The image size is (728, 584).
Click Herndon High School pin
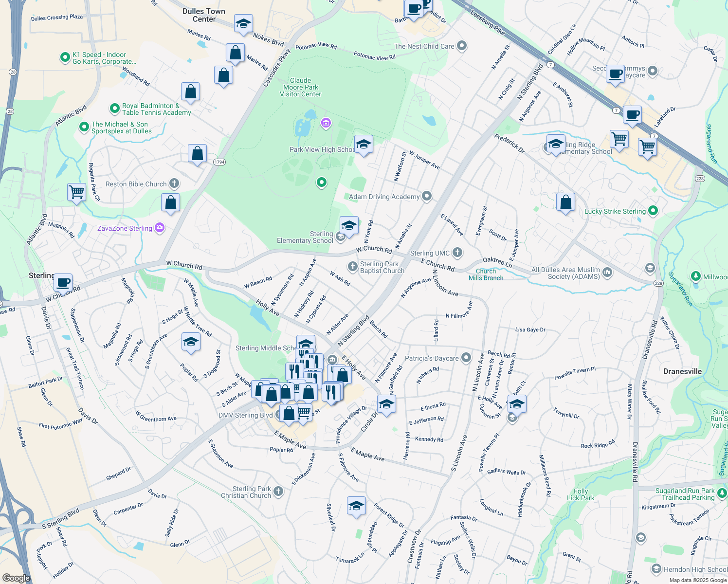pyautogui.click(x=656, y=569)
